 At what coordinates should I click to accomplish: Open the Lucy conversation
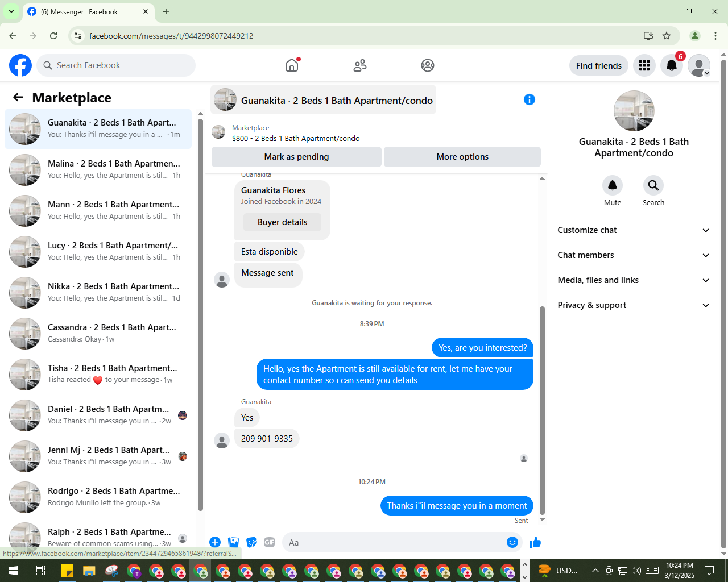(98, 252)
